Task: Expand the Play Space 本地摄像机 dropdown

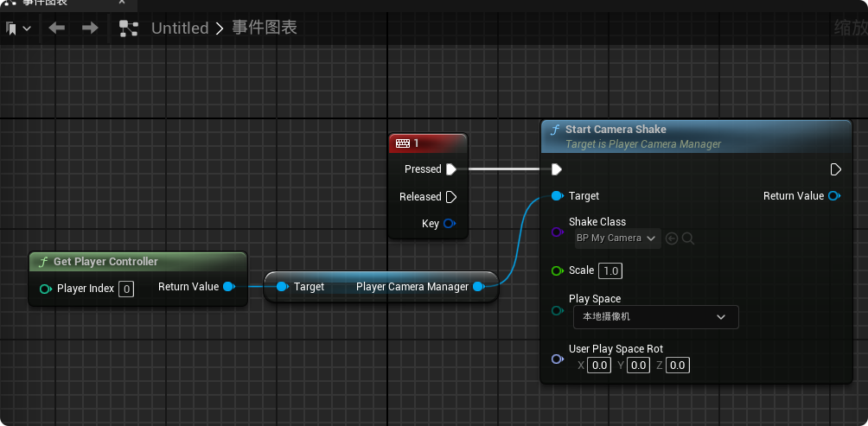Action: point(655,317)
